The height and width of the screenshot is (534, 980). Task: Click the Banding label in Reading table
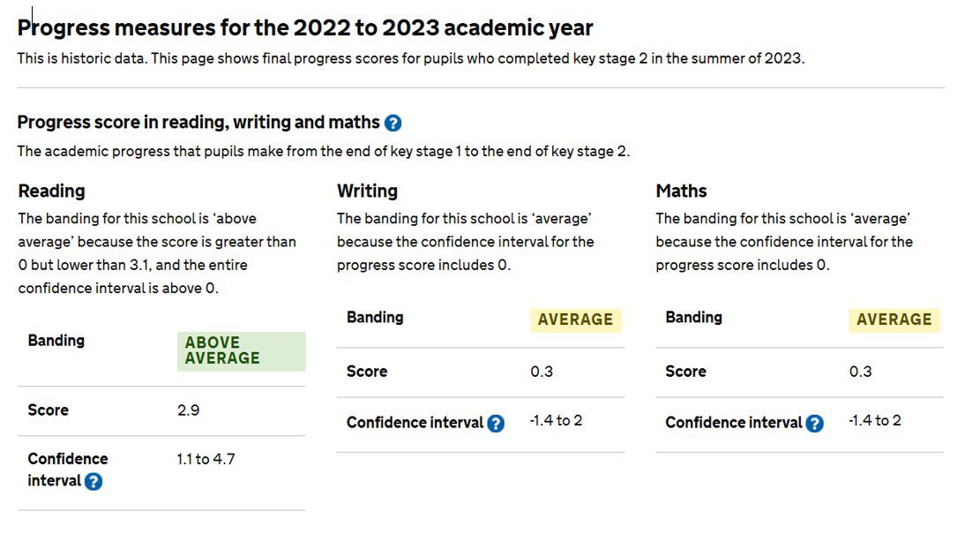coord(56,341)
